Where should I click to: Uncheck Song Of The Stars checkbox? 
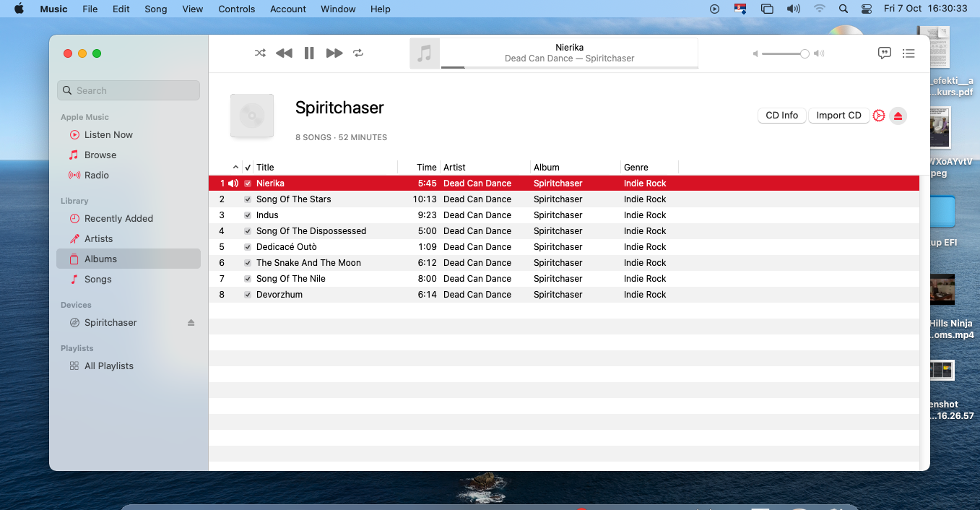248,199
